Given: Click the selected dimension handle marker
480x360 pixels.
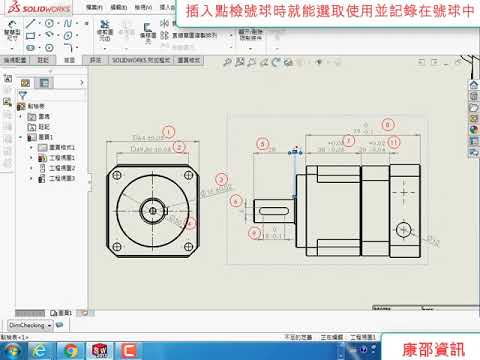Looking at the screenshot, I should click(x=295, y=153).
